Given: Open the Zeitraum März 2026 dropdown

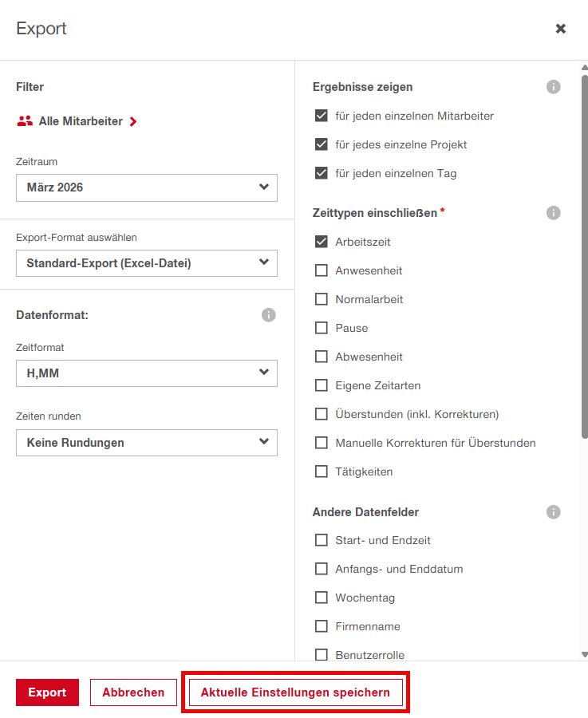Looking at the screenshot, I should tap(147, 187).
